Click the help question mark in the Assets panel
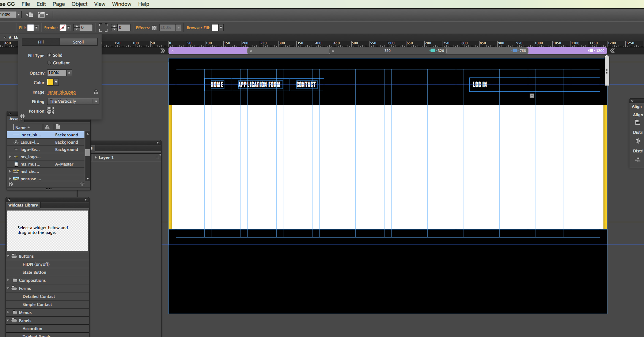The width and height of the screenshot is (644, 337). pos(11,184)
